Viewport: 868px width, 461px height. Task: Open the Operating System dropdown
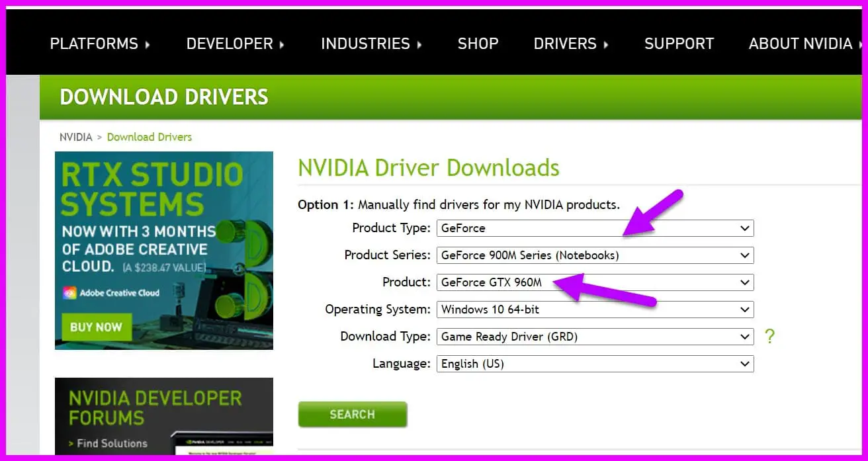(595, 310)
